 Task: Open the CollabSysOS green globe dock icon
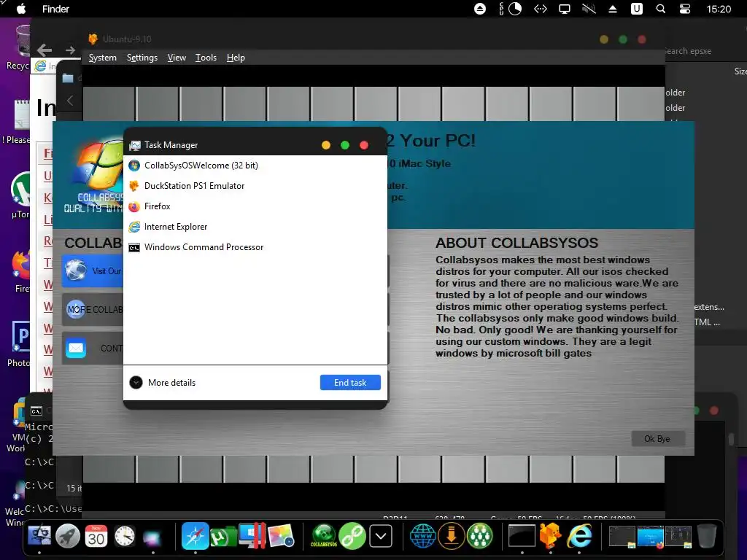coord(324,536)
